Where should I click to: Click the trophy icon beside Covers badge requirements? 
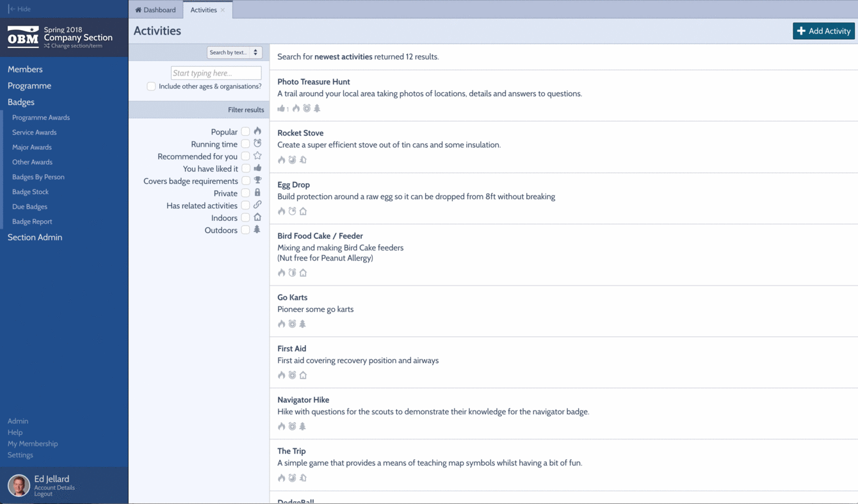257,181
